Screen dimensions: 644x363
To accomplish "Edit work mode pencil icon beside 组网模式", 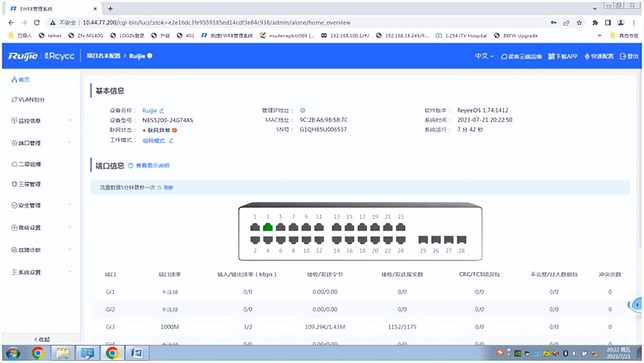I will click(171, 141).
